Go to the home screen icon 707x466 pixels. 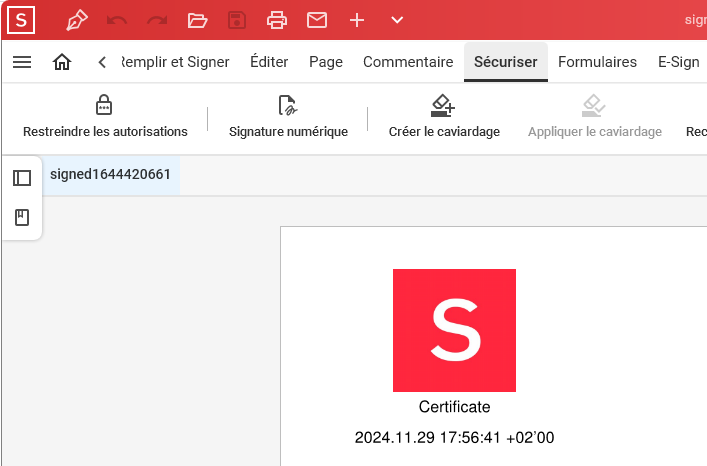point(62,62)
